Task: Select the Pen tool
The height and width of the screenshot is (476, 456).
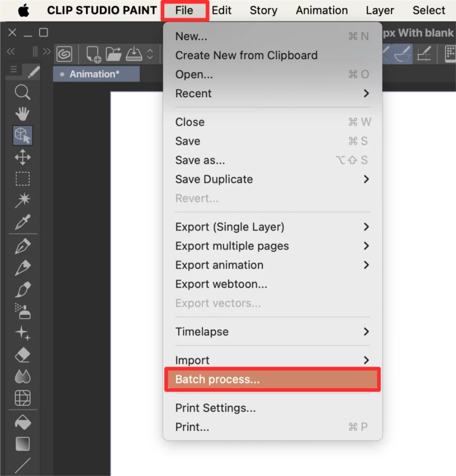Action: pyautogui.click(x=22, y=246)
